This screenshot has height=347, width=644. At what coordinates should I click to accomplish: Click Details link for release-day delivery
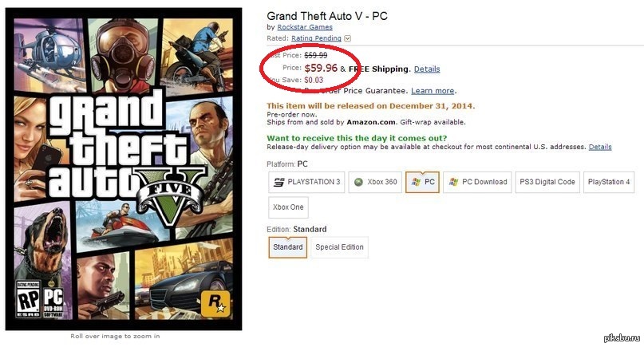tap(600, 147)
